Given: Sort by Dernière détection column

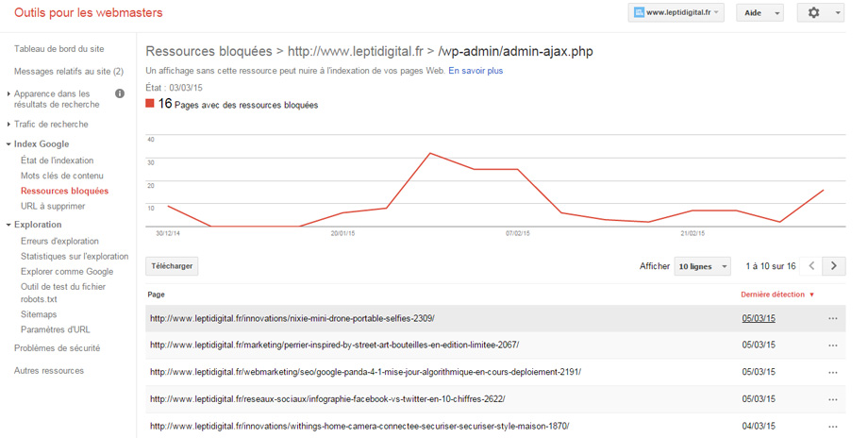Looking at the screenshot, I should (777, 295).
